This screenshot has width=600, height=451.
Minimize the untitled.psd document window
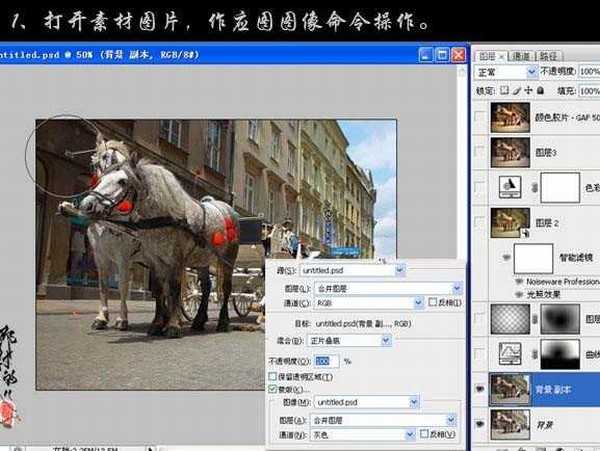(425, 55)
